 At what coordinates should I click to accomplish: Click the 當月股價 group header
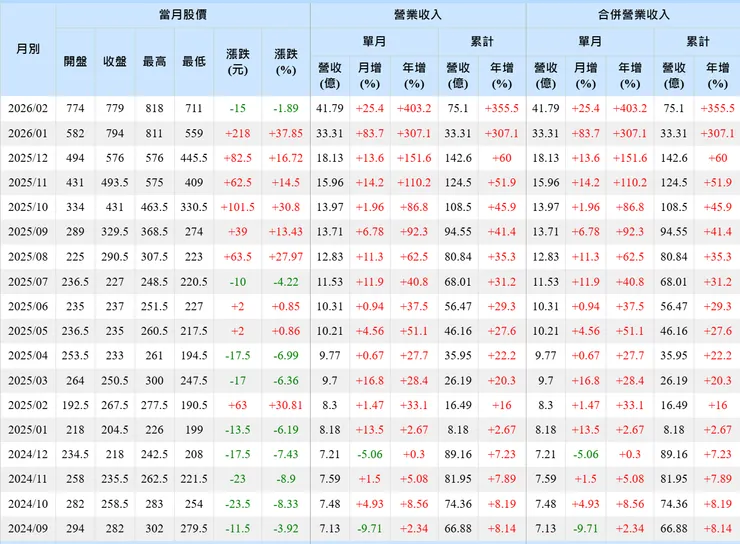tap(183, 15)
